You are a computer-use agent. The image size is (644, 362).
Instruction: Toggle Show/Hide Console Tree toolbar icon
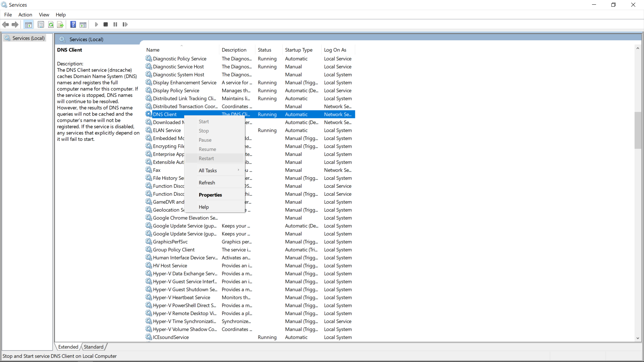pyautogui.click(x=29, y=24)
